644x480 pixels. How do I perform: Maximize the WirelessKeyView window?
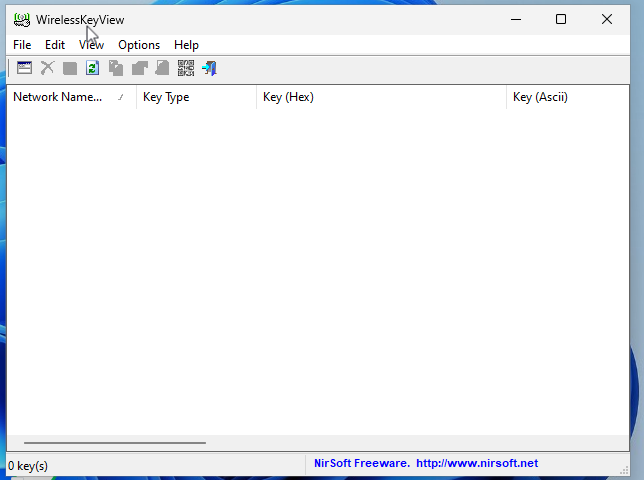(561, 19)
